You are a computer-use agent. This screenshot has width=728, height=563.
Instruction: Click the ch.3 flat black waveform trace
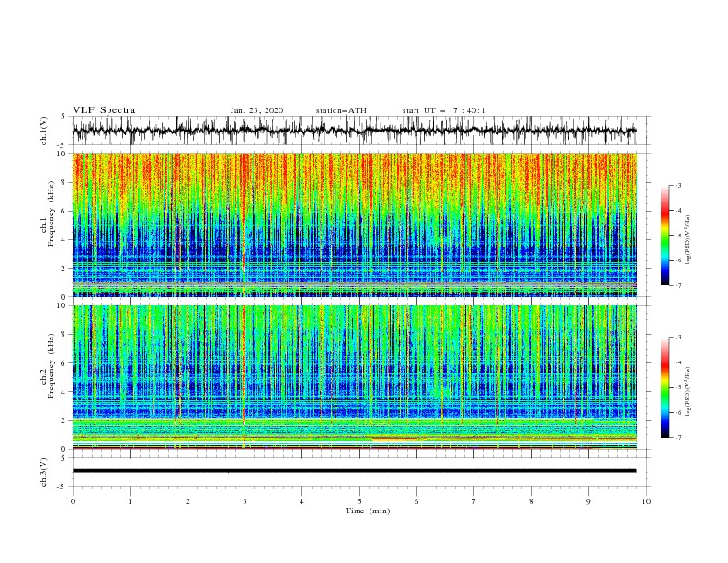pos(354,471)
